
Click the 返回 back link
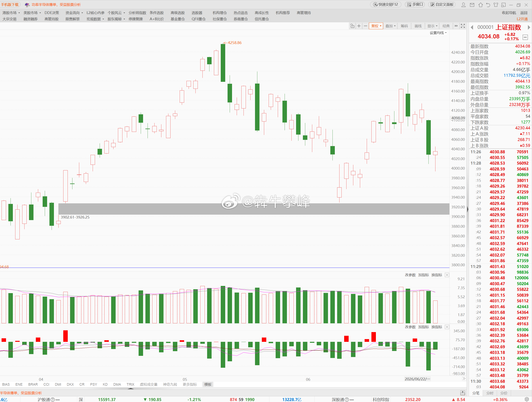coord(524,13)
